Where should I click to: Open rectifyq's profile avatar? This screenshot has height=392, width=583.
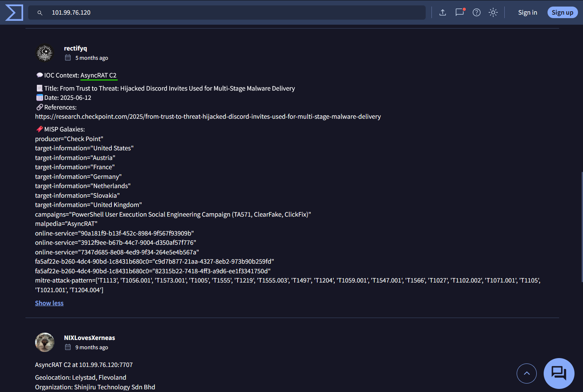click(45, 53)
